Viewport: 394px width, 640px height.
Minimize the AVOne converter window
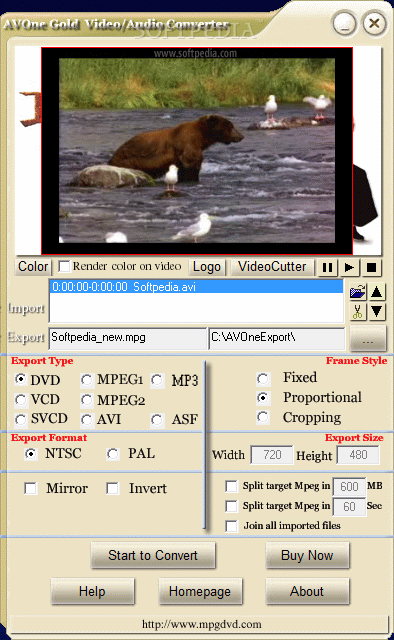click(345, 24)
